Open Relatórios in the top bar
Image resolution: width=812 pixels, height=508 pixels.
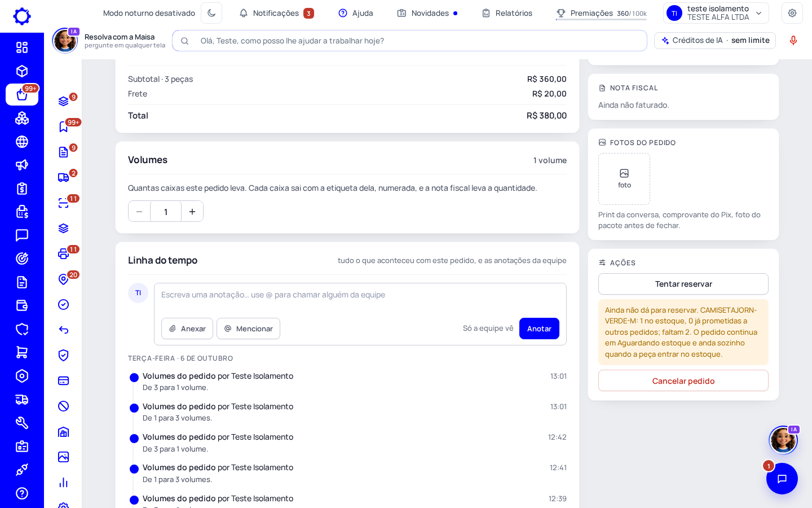pyautogui.click(x=507, y=13)
